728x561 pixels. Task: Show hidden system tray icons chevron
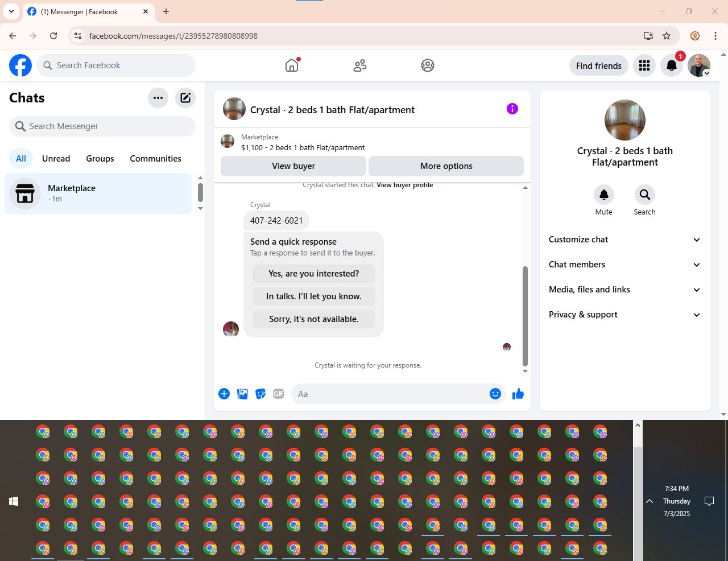650,501
